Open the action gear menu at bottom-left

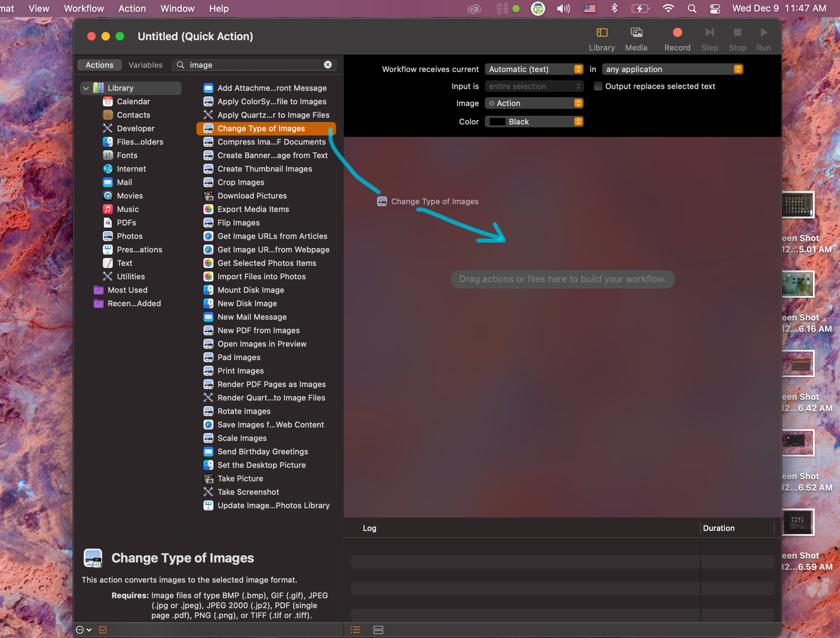click(x=84, y=630)
